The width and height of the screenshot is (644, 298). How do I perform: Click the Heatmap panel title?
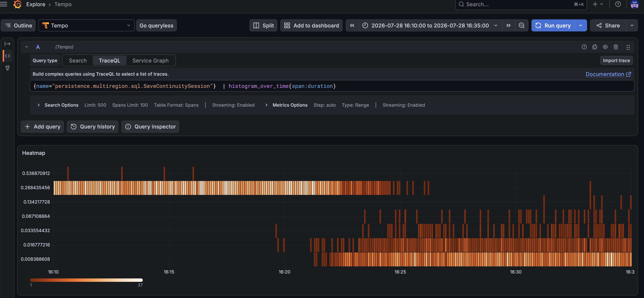coord(34,153)
